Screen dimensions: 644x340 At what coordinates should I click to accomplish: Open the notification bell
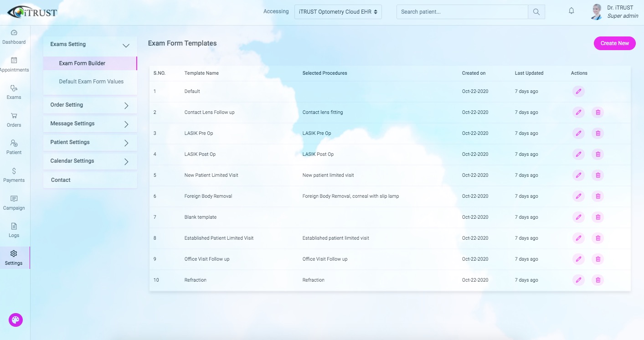click(571, 10)
